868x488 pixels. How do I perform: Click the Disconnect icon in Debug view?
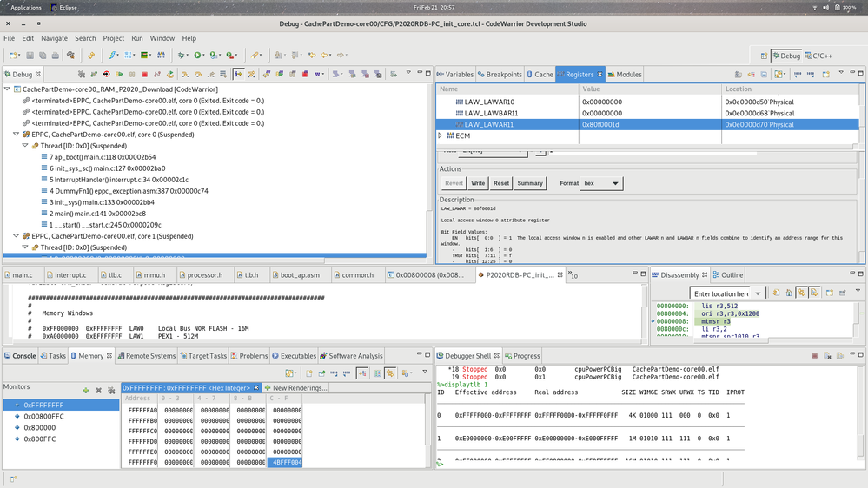pyautogui.click(x=157, y=74)
